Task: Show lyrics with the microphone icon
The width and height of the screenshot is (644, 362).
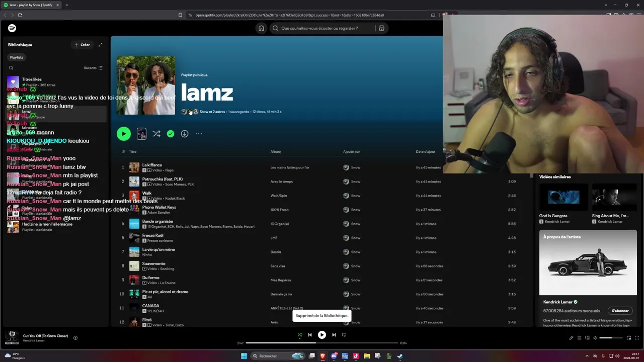Action: click(571, 338)
